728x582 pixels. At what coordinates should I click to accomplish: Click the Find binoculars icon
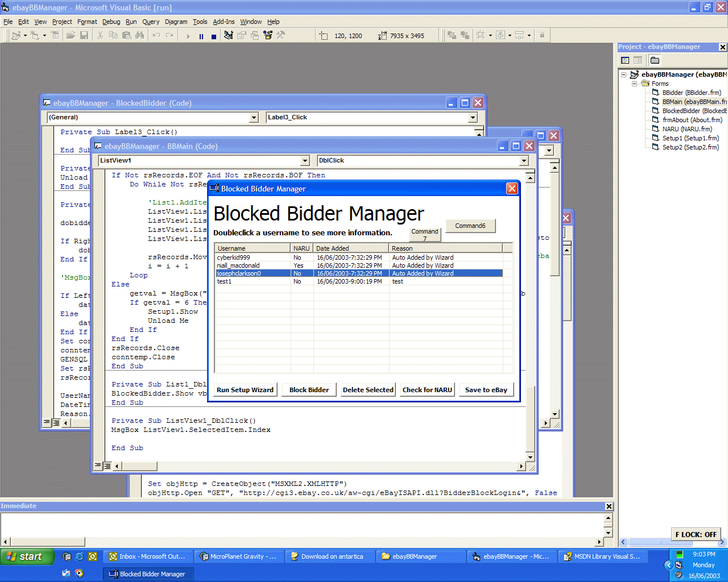139,35
